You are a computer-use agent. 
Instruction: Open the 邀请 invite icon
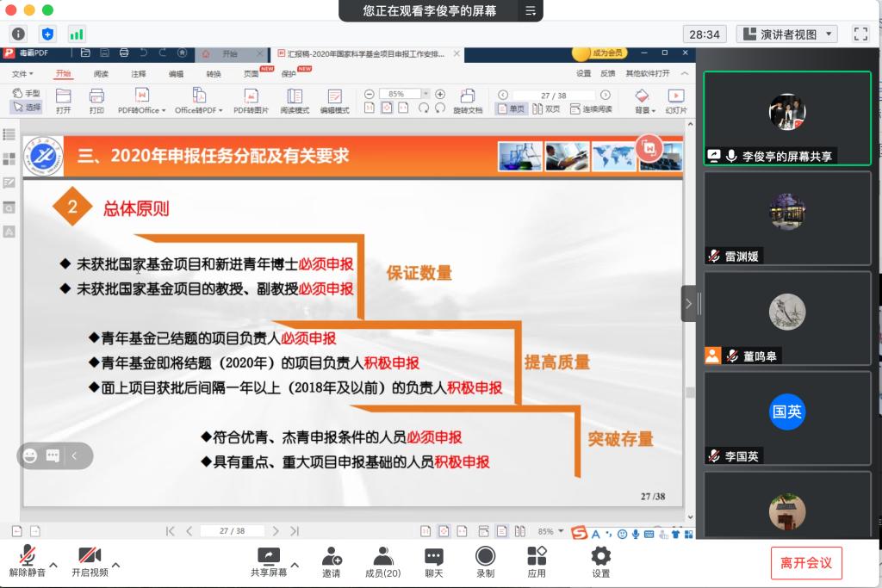point(332,561)
